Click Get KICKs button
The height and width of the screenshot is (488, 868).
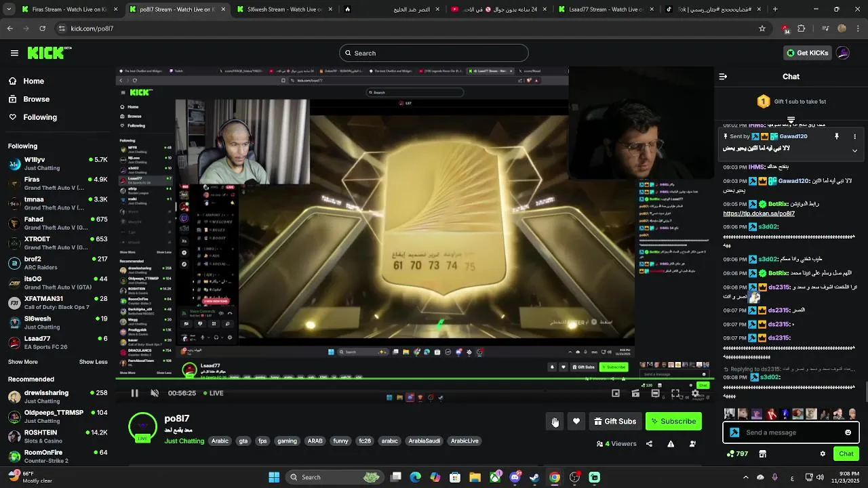point(807,53)
